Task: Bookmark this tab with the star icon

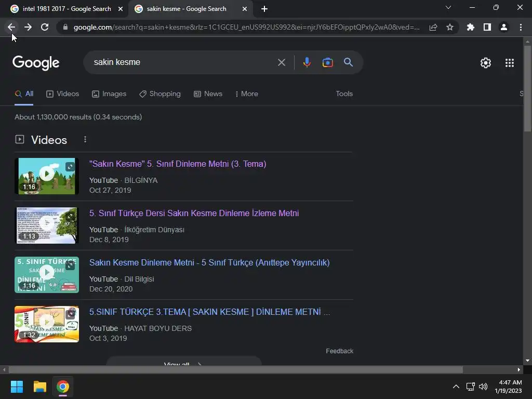Action: (450, 27)
